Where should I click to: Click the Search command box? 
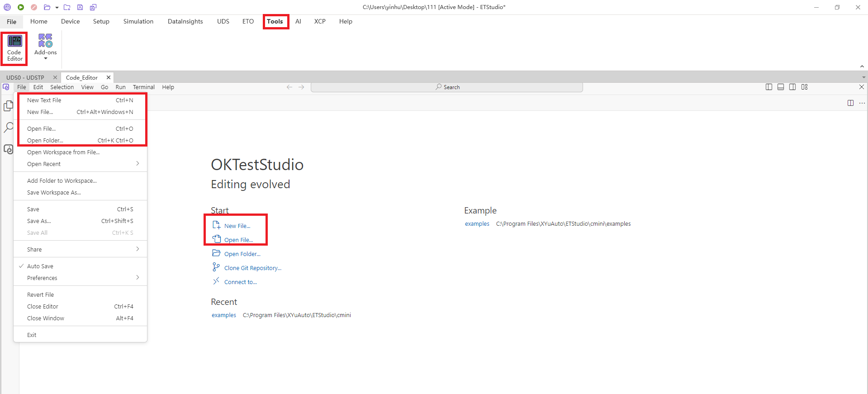tap(447, 87)
